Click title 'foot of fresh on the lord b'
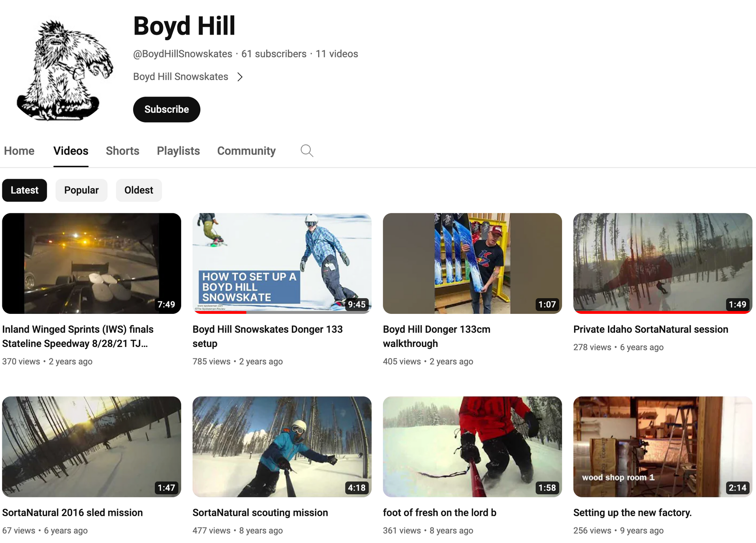The width and height of the screenshot is (756, 543). (439, 513)
